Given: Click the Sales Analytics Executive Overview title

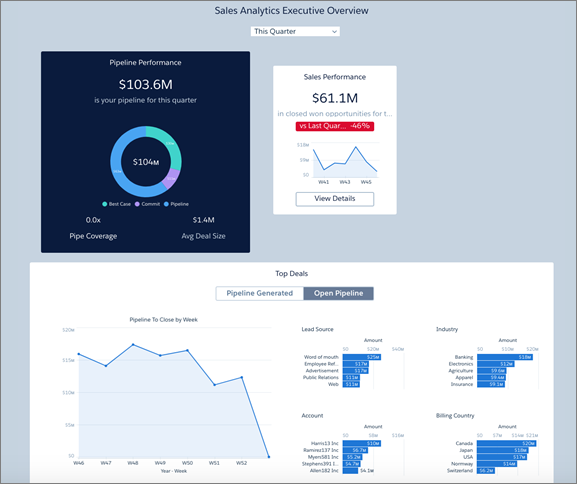Looking at the screenshot, I should tap(291, 10).
